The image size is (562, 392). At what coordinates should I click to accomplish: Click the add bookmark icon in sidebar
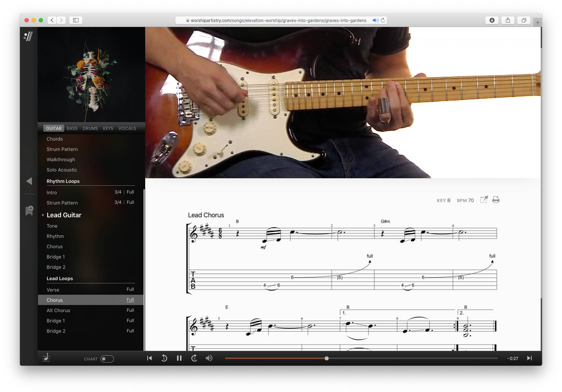pos(29,210)
